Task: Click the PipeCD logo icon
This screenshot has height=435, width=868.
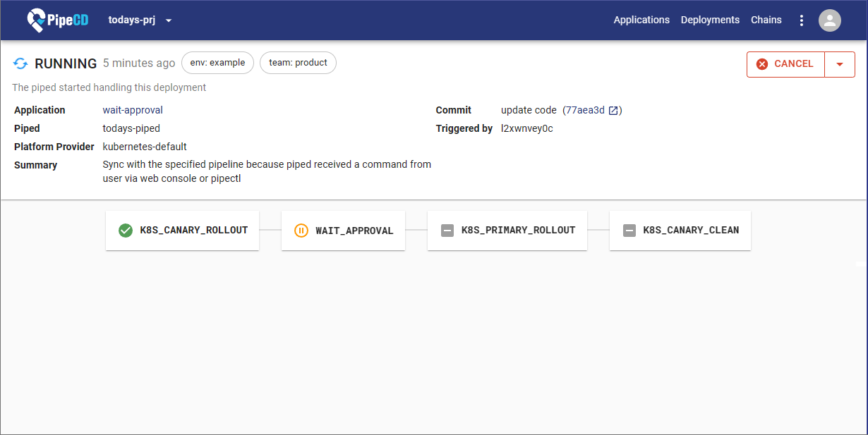Action: coord(37,20)
